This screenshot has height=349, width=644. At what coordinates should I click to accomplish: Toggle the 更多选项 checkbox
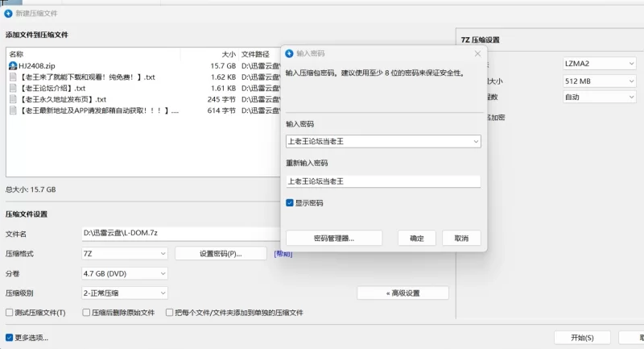click(10, 338)
